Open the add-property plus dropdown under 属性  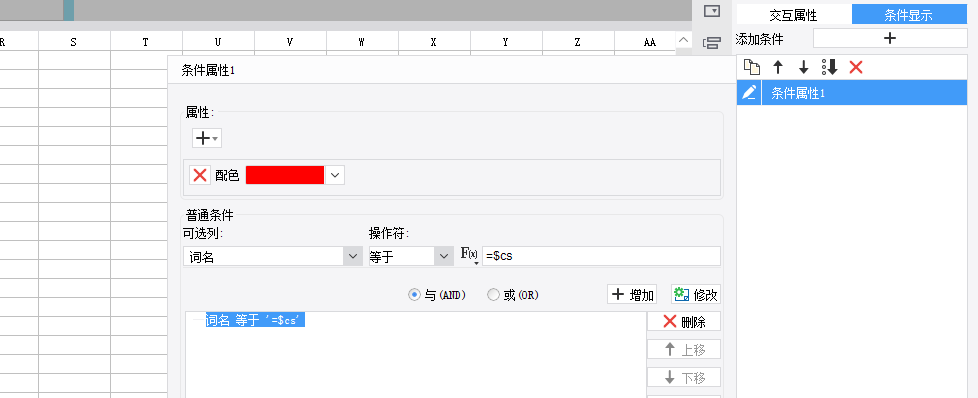pyautogui.click(x=206, y=138)
